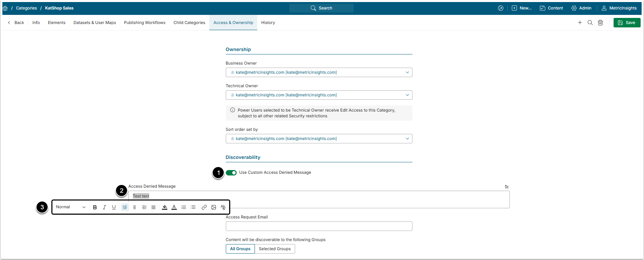Switch to the Info tab
This screenshot has height=260, width=644.
pos(36,23)
